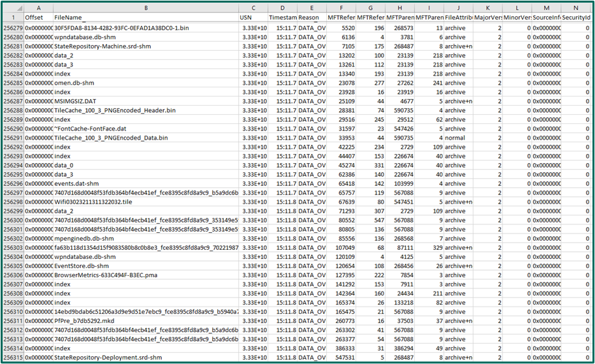Select column N header

coord(575,8)
